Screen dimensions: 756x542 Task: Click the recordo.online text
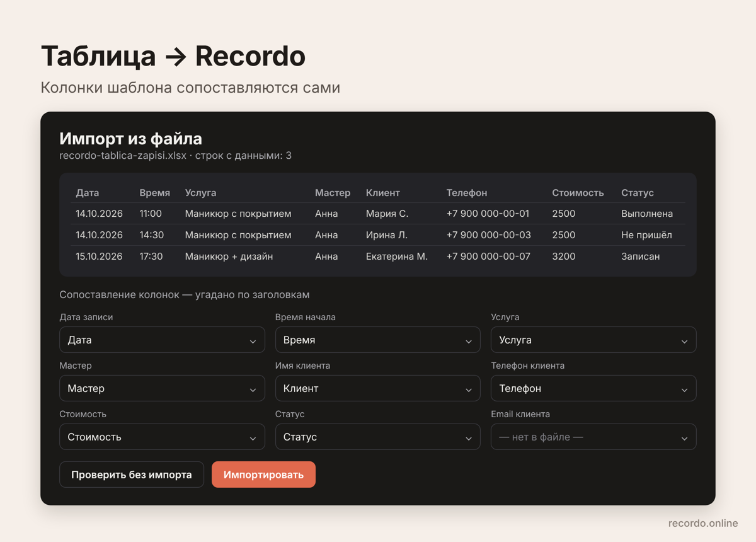703,523
